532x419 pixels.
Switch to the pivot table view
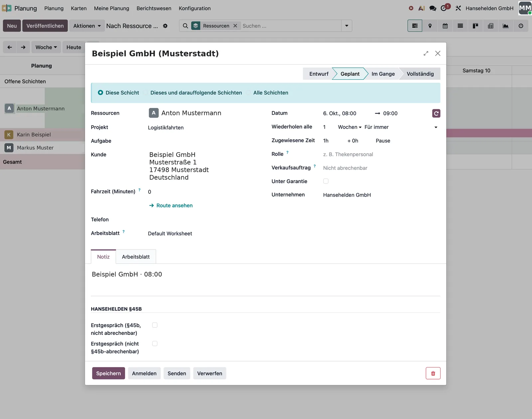coord(490,26)
